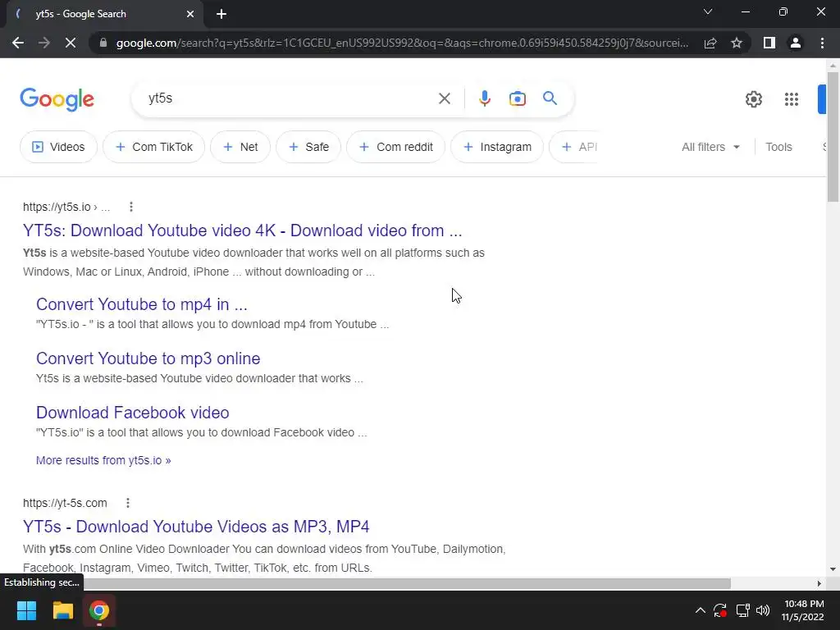Bookmark this page with the star icon
The height and width of the screenshot is (630, 840).
pyautogui.click(x=737, y=43)
